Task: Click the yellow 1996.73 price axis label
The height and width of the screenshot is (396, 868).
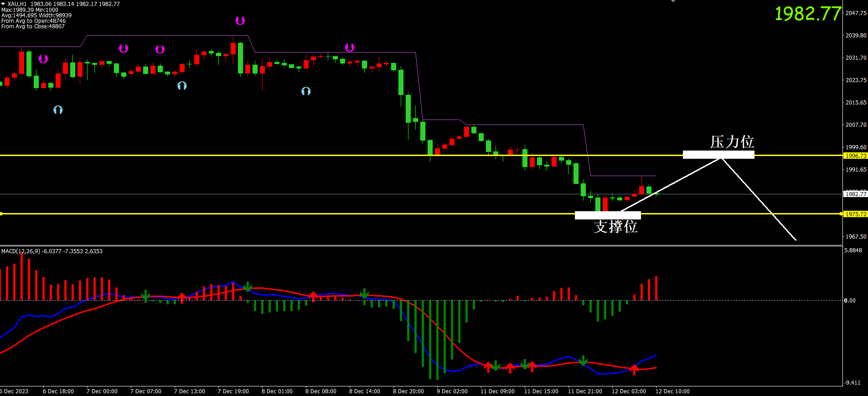Action: coord(855,156)
